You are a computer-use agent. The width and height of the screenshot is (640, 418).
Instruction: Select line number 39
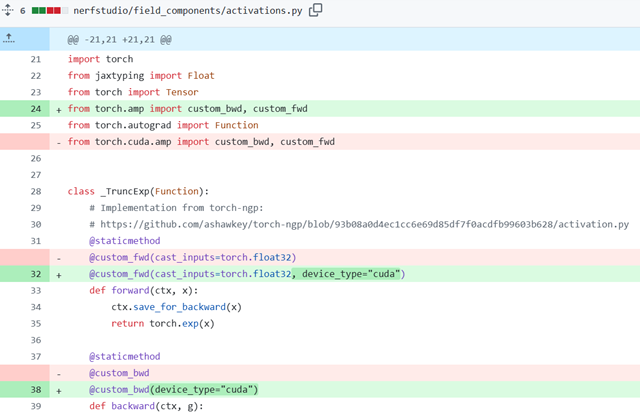click(x=36, y=406)
